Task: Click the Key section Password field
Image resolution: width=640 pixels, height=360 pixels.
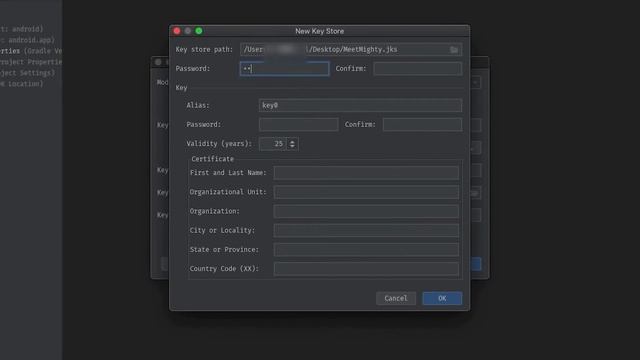Action: 298,124
